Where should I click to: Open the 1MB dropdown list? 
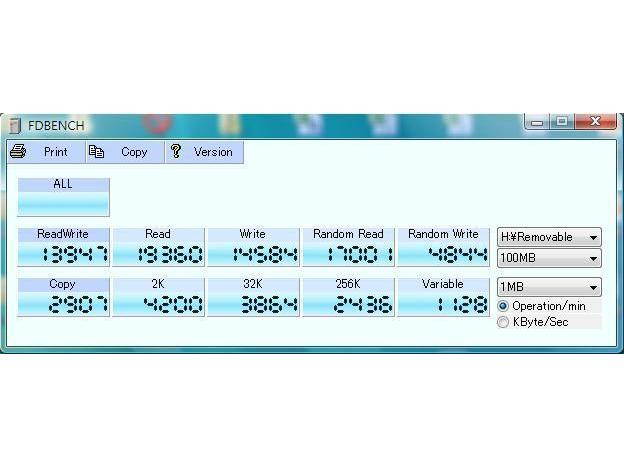click(x=549, y=288)
